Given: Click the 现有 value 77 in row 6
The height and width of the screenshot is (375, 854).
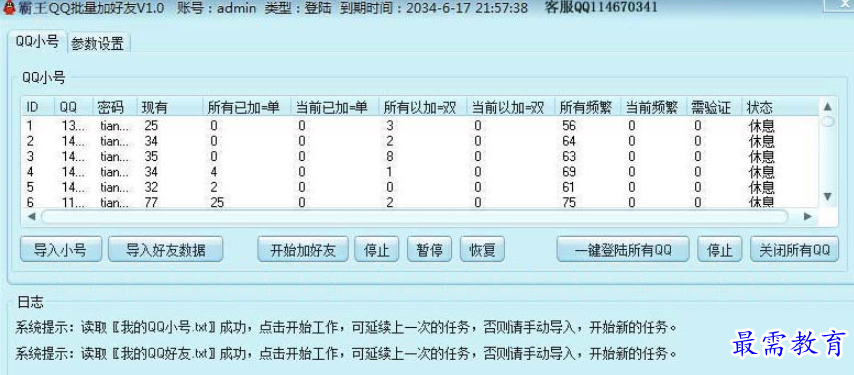Looking at the screenshot, I should click(x=151, y=202).
